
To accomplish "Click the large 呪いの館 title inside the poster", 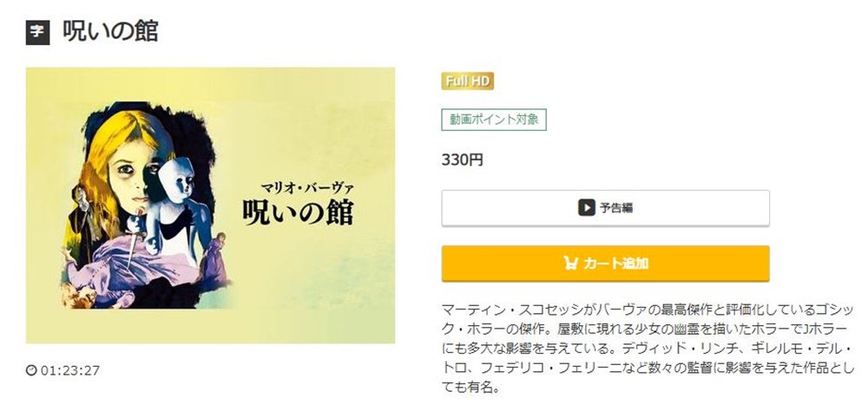I will [299, 212].
